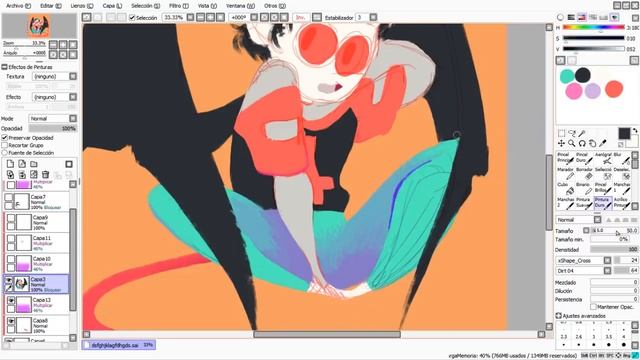The image size is (640, 360).
Task: Show the Capa11 layer
Action: coord(11,238)
